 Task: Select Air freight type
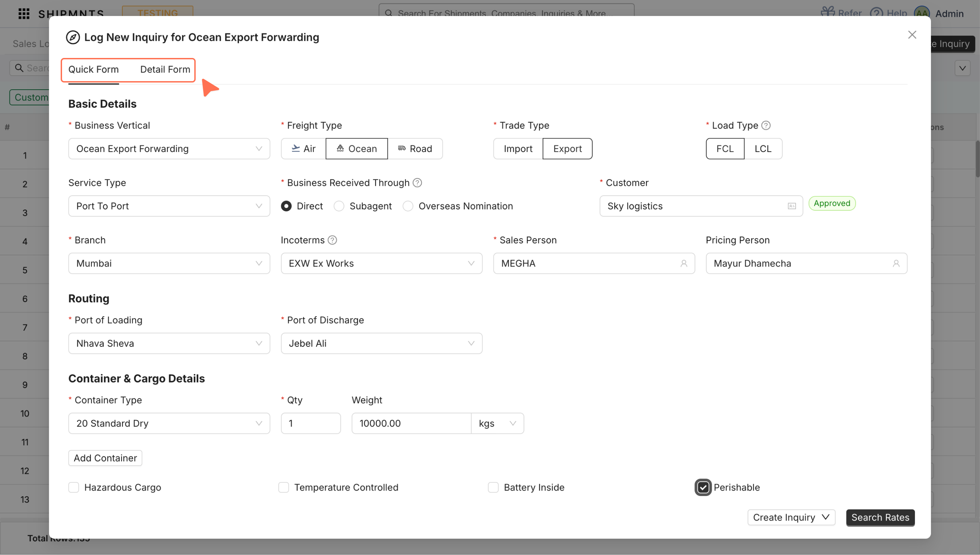[303, 149]
